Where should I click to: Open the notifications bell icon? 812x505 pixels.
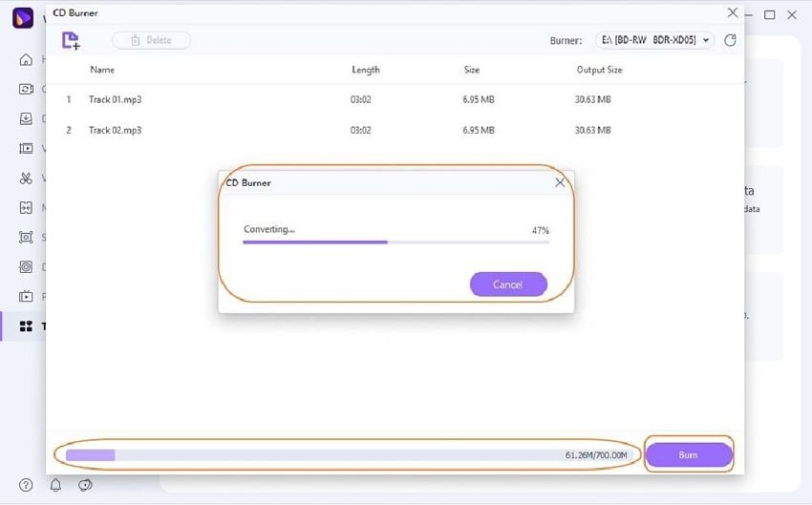click(x=55, y=485)
